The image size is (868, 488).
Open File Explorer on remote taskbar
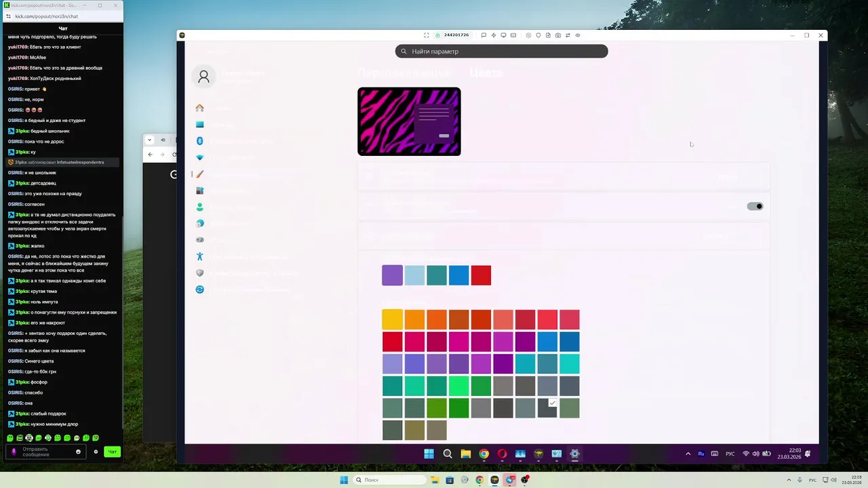466,454
